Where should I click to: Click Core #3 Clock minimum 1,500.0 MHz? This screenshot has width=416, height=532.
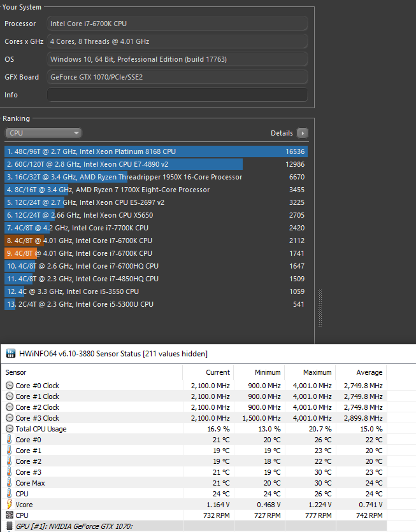261,418
